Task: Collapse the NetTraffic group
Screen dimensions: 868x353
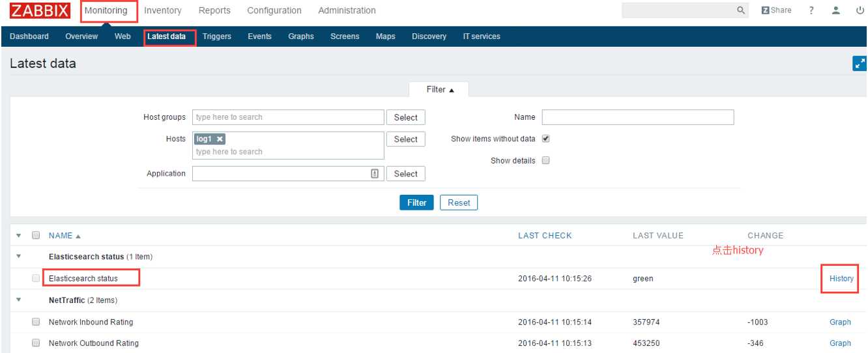Action: click(x=18, y=300)
